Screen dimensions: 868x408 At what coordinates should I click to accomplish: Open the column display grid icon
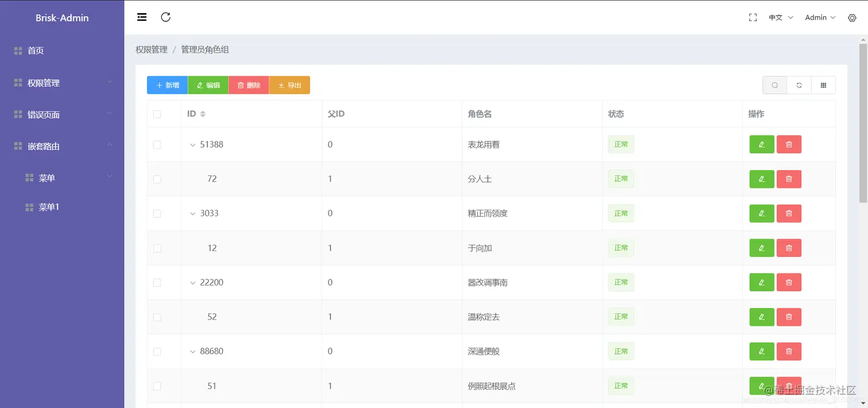click(823, 85)
